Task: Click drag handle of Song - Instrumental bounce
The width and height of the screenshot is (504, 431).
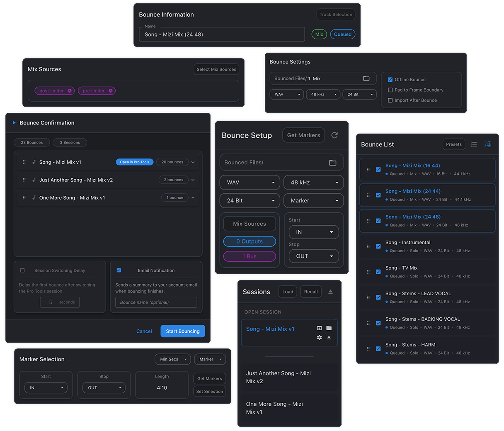Action: (368, 246)
